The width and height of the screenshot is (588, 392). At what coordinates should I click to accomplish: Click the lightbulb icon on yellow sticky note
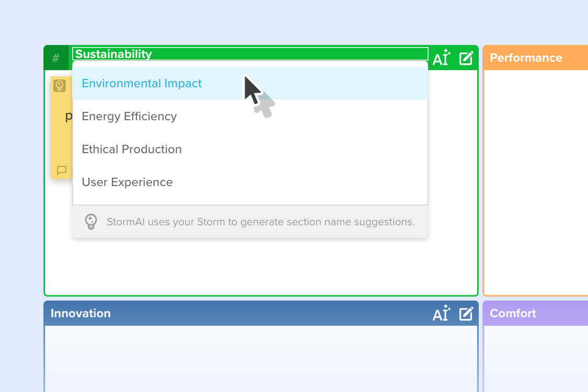pyautogui.click(x=60, y=86)
